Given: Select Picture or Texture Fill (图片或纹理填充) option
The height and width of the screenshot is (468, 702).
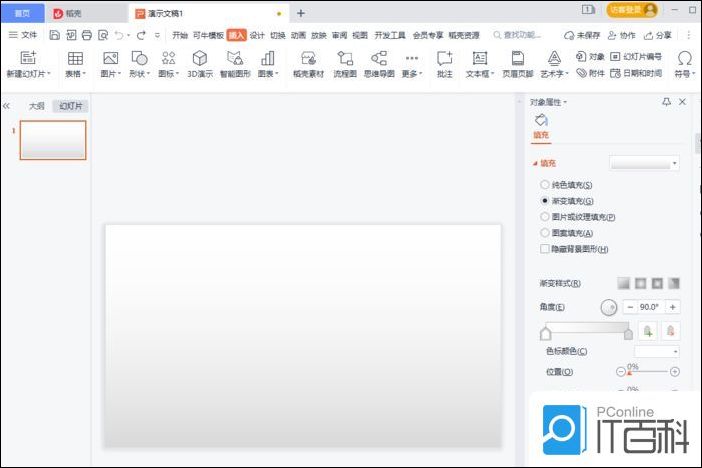Looking at the screenshot, I should tap(544, 217).
